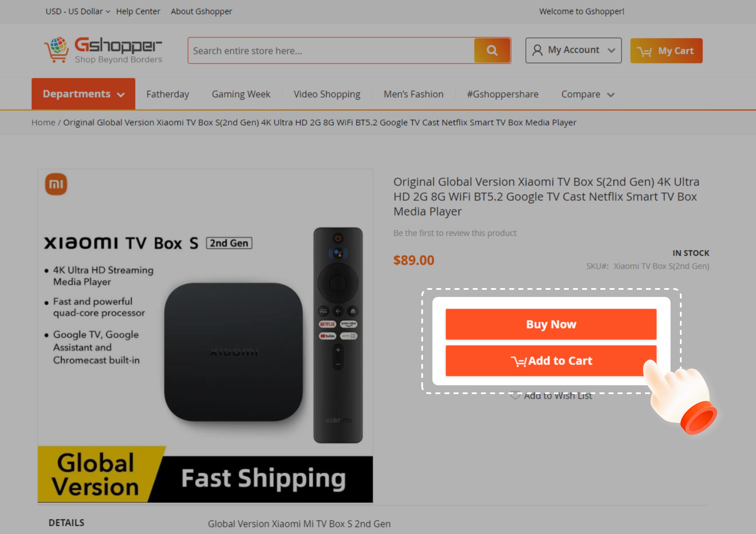
Task: Go to Video Shopping menu item
Action: pyautogui.click(x=327, y=94)
